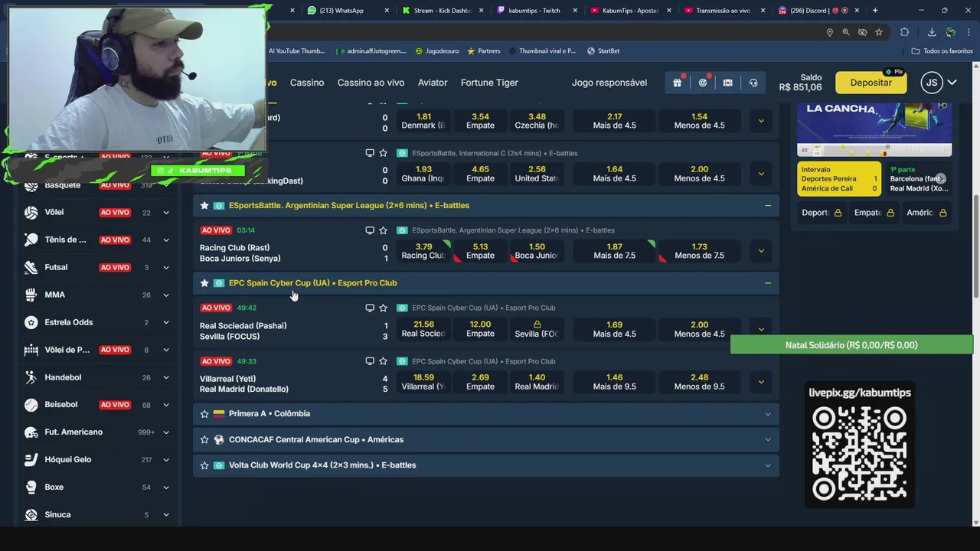Open Cassino ao vivo menu
980x551 pixels.
click(x=371, y=83)
